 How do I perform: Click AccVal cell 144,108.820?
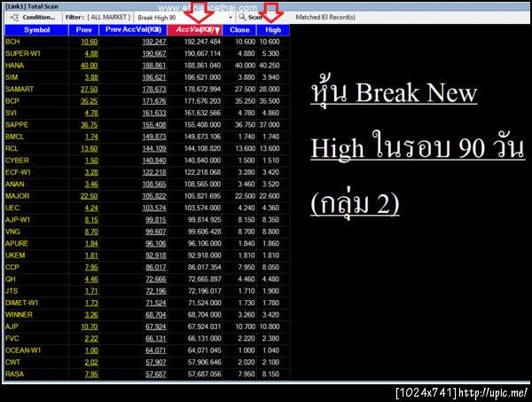click(202, 149)
